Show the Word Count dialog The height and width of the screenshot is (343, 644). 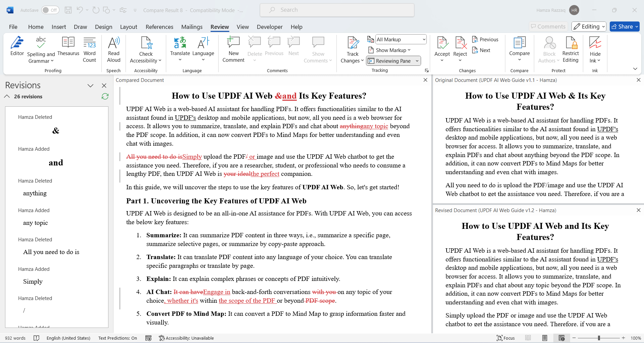tap(89, 49)
